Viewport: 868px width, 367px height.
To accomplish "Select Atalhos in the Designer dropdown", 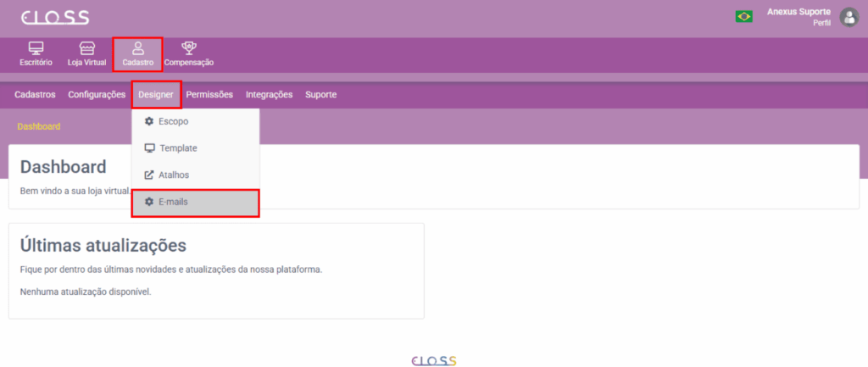I will [x=173, y=175].
